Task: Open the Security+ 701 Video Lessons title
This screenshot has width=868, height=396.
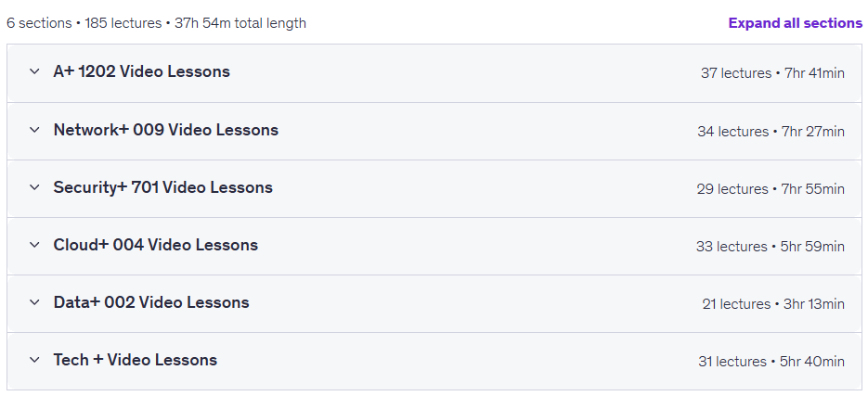Action: (x=162, y=187)
